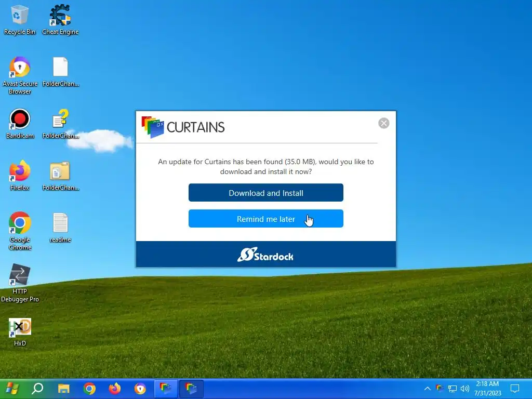Screen dimensions: 532x399
Task: Open the notification center icon
Action: pos(515,389)
